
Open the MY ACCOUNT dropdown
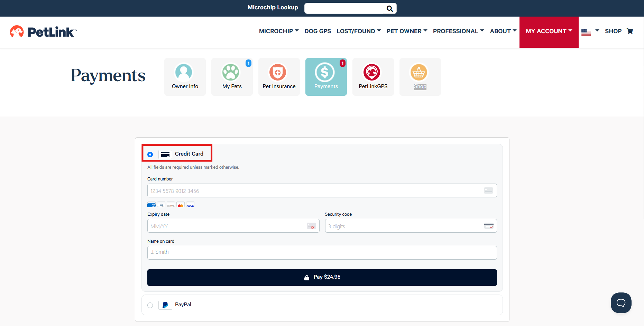(549, 32)
